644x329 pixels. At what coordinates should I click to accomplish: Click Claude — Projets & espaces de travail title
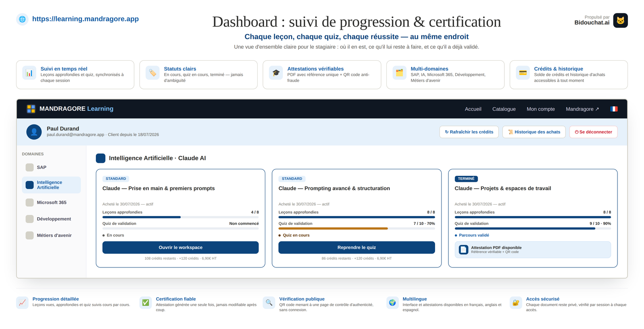[503, 188]
